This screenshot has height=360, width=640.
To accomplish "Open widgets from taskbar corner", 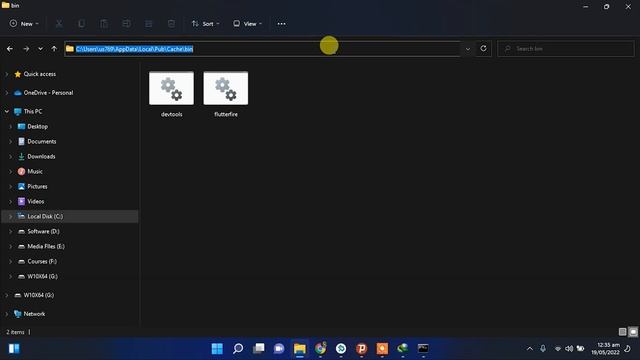I will click(14, 349).
